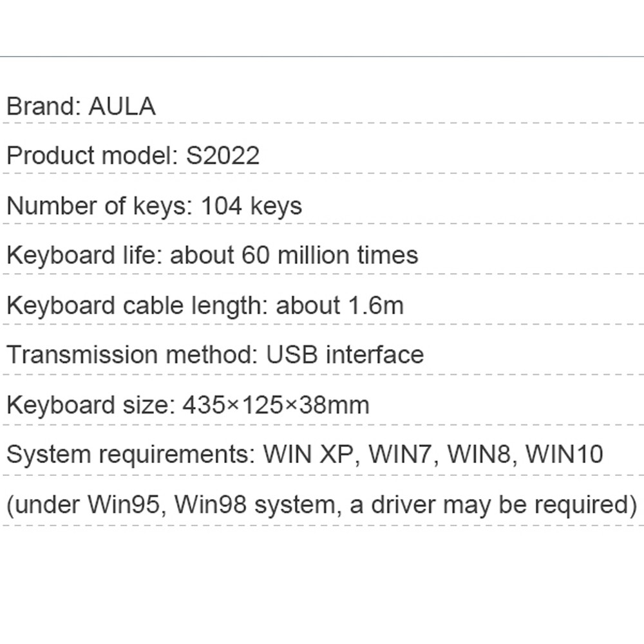This screenshot has width=644, height=644.
Task: Click the "Product model:" label
Action: (91, 156)
